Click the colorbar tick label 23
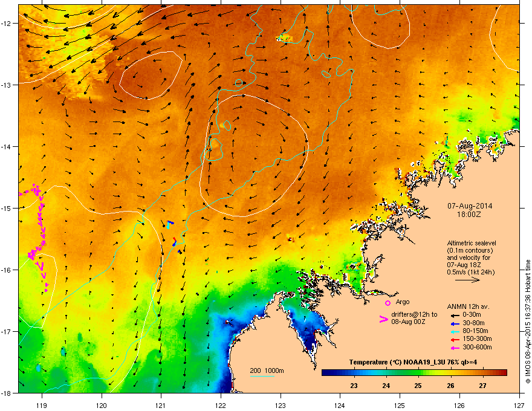Image resolution: width=532 pixels, height=411 pixels. click(354, 386)
